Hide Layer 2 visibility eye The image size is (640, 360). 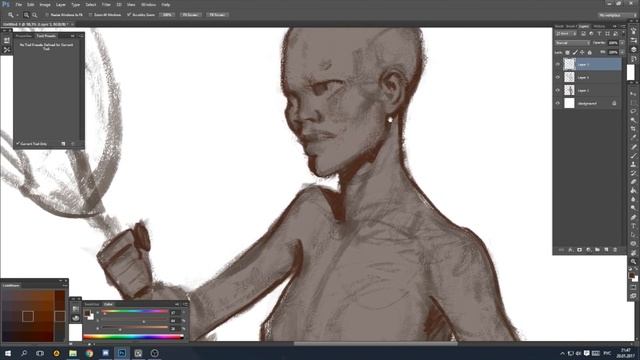558,90
